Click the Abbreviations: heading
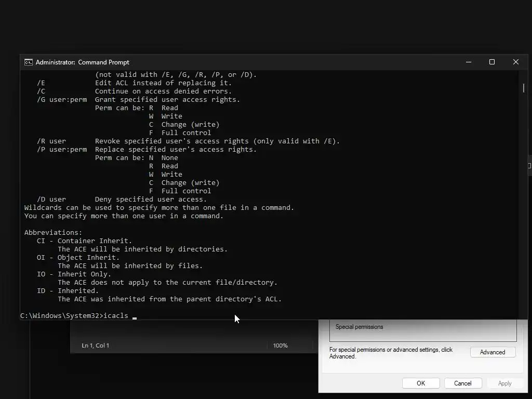The height and width of the screenshot is (399, 532). 53,233
